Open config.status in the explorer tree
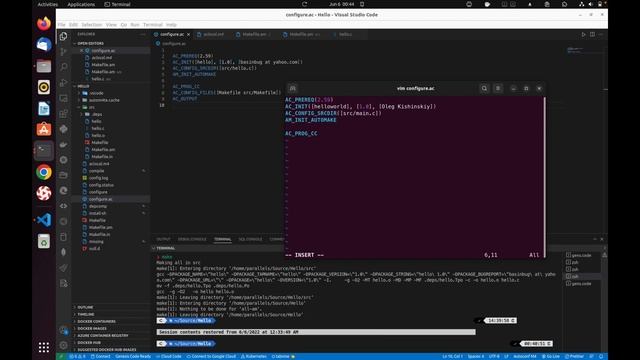Viewport: 640px width, 360px height. coord(101,185)
